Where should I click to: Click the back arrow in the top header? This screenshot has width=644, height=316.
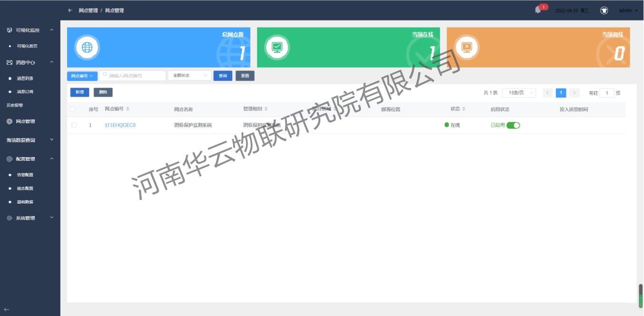[70, 10]
